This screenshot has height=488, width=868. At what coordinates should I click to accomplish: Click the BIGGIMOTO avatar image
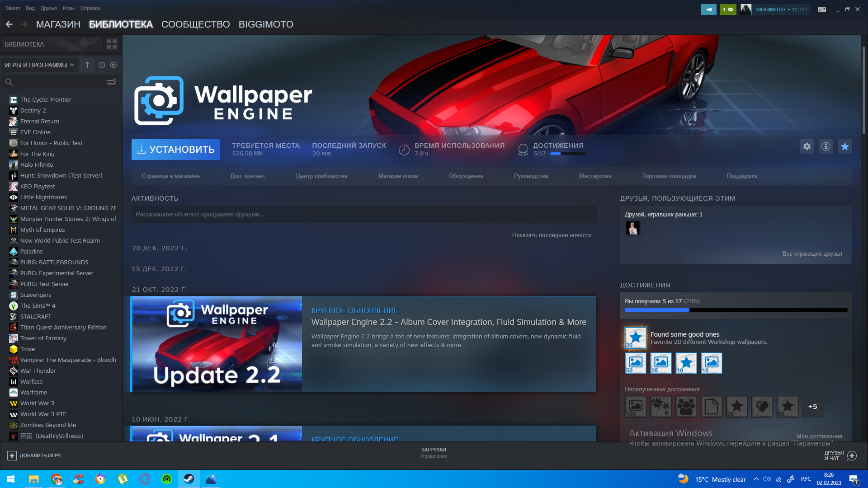[x=746, y=9]
